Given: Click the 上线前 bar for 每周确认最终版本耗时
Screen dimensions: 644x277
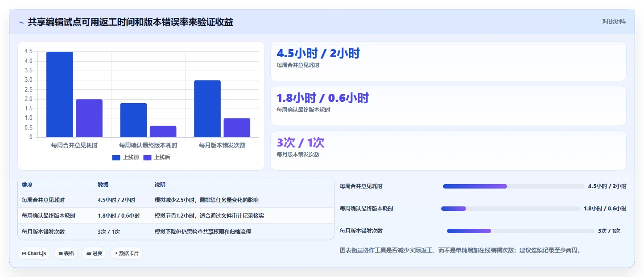Looking at the screenshot, I should click(133, 120).
